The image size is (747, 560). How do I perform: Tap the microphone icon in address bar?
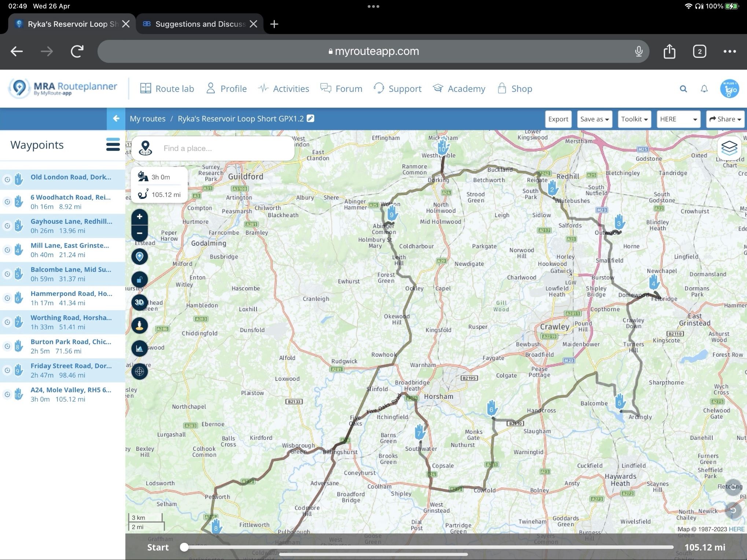point(639,51)
